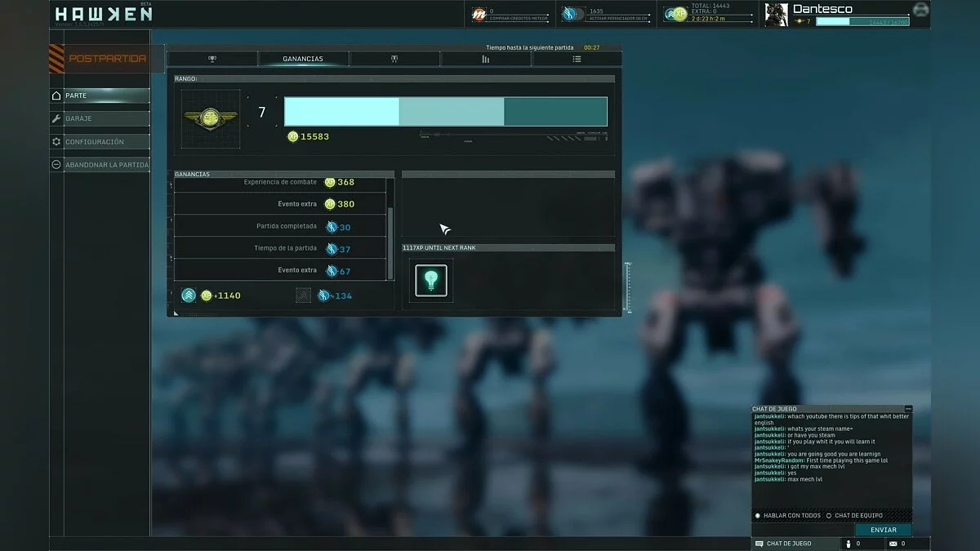Viewport: 980px width, 551px height.
Task: Select the trophy results tab icon
Action: tap(212, 59)
